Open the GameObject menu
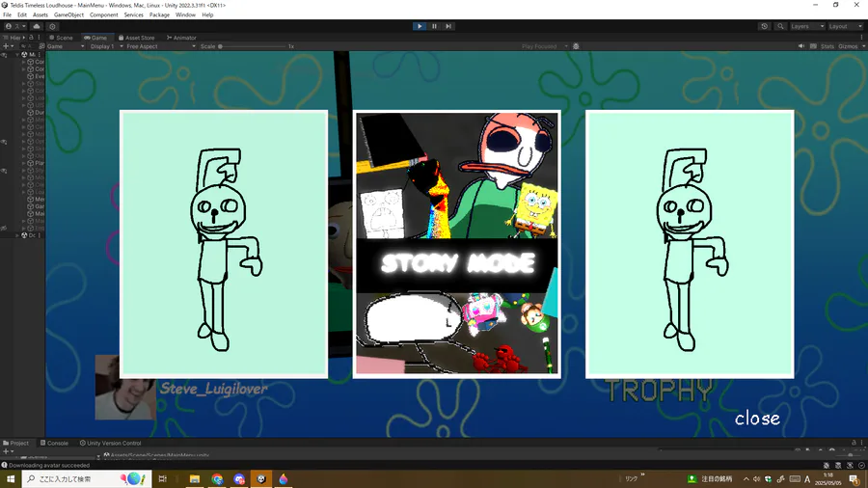This screenshot has width=868, height=488. click(68, 14)
